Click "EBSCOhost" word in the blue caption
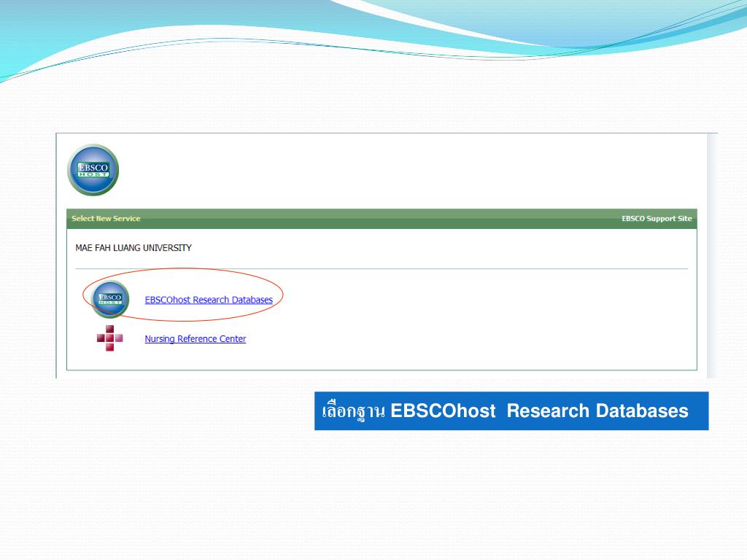Image resolution: width=747 pixels, height=560 pixels. coord(443,411)
